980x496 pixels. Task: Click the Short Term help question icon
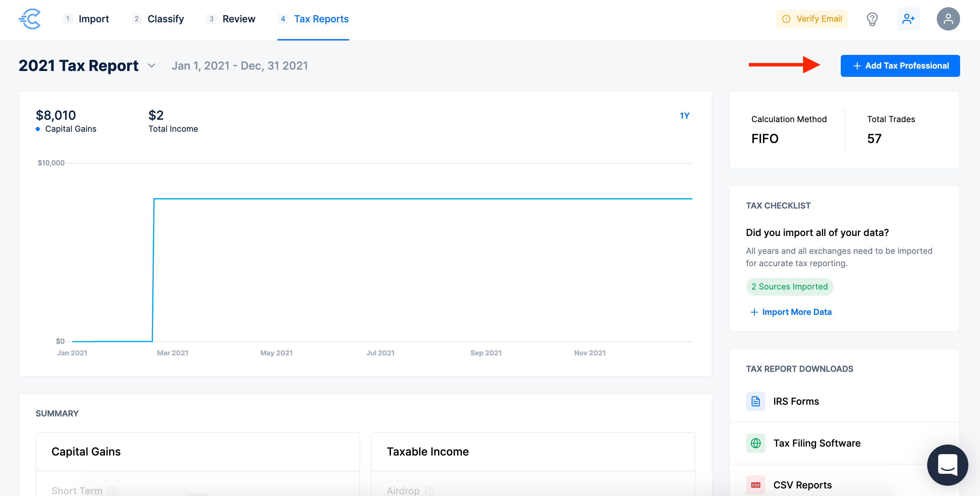[112, 490]
